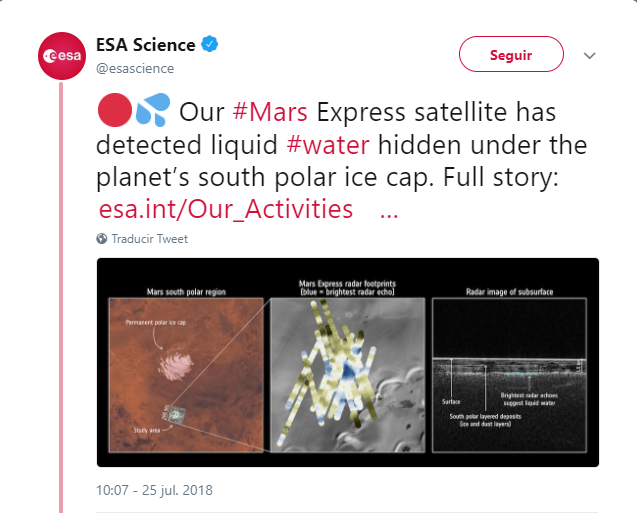637x513 pixels.
Task: Follow the esa.int/Our_Activities link
Action: pos(226,209)
